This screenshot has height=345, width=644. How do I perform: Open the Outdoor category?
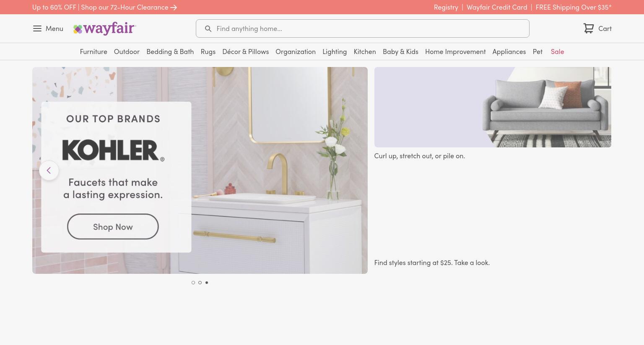point(127,51)
